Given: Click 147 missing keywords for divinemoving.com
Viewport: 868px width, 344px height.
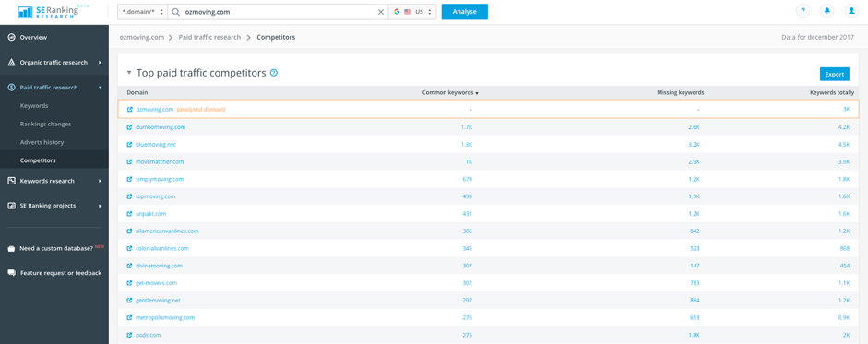Looking at the screenshot, I should [695, 266].
